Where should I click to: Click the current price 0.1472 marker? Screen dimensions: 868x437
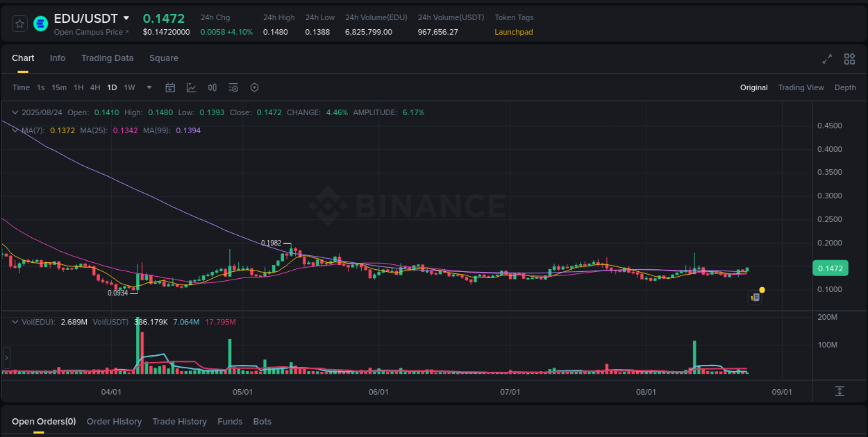831,268
